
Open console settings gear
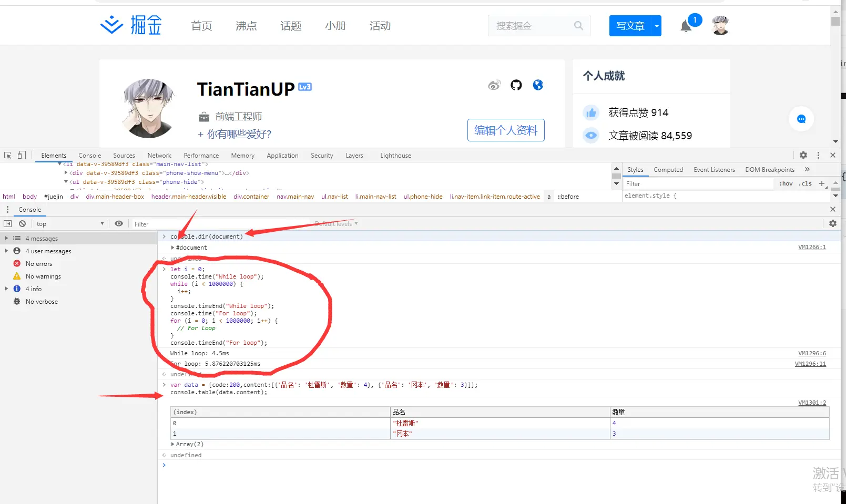(833, 223)
